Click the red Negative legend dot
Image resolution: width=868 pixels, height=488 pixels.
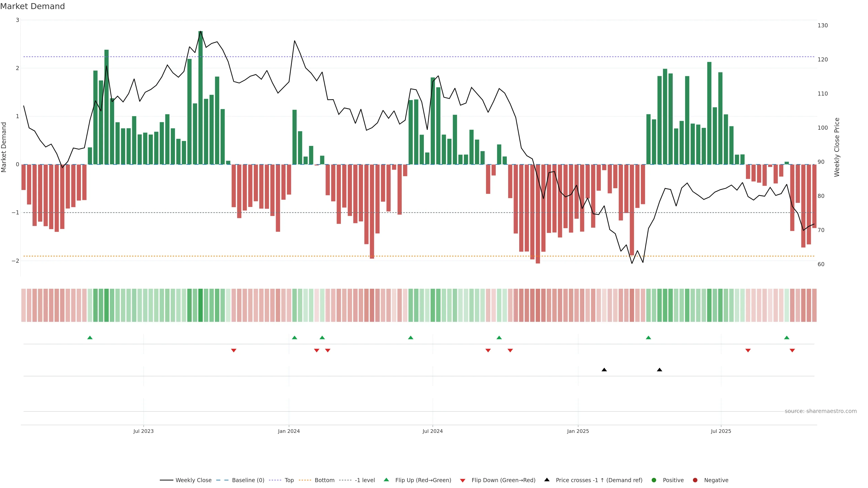point(695,480)
